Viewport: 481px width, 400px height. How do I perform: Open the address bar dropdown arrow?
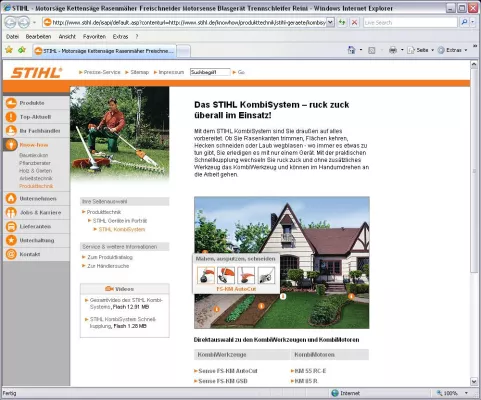pyautogui.click(x=330, y=22)
